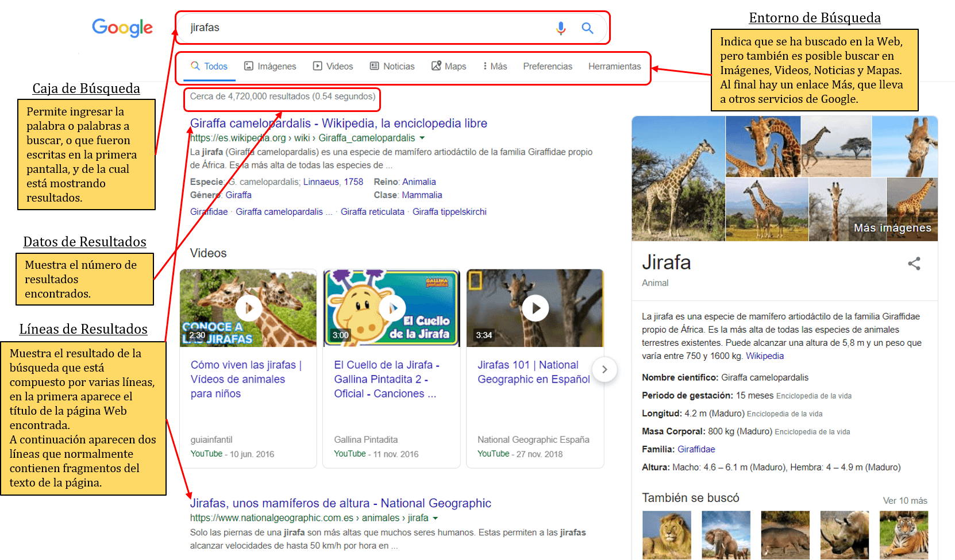Open 'Jirafas, unos mamíferos de altura' result
The width and height of the screenshot is (955, 560).
coord(341,503)
